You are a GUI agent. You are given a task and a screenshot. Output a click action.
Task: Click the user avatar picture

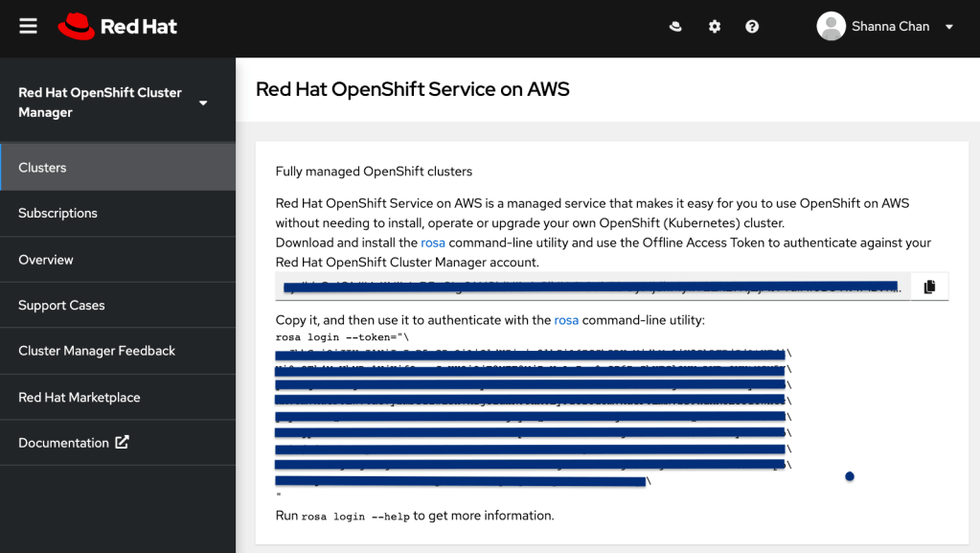tap(831, 27)
